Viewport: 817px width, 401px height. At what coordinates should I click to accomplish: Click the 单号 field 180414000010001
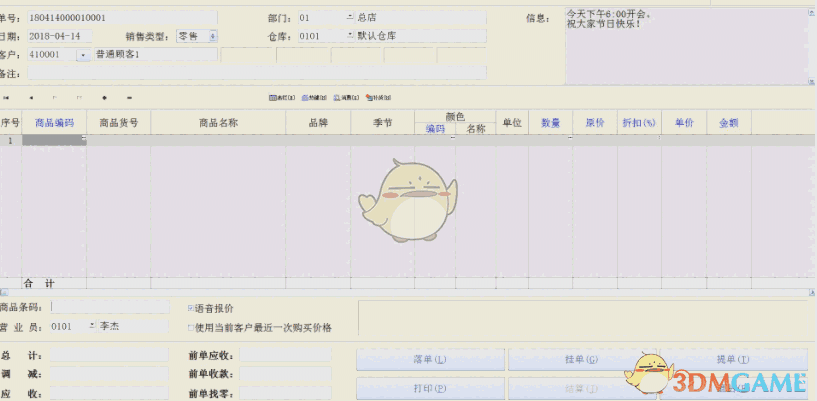(122, 18)
